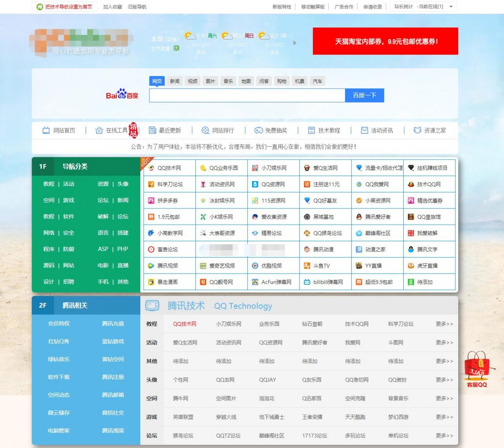This screenshot has height=448, width=504.
Task: Switch to the 音乐 search tab
Action: [x=228, y=81]
